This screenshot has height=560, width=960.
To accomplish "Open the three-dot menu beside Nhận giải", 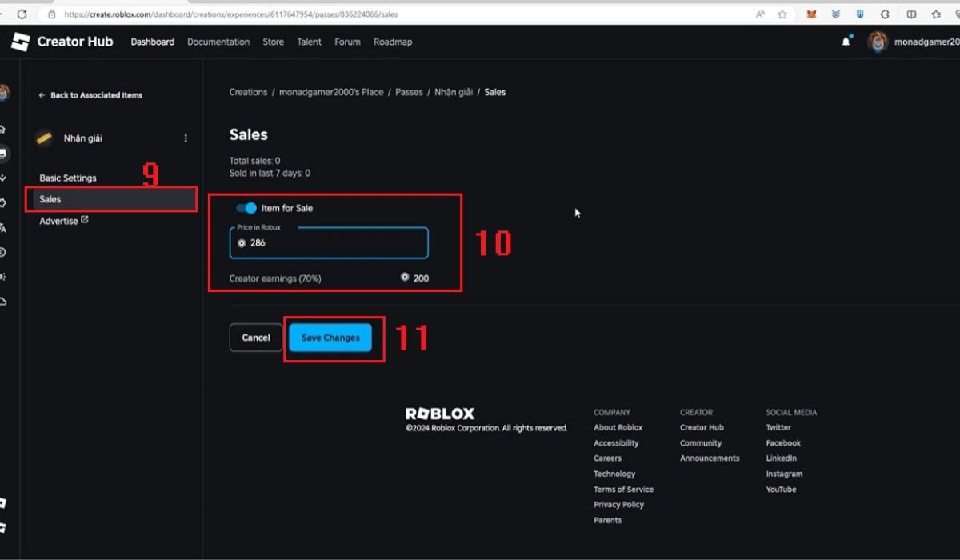I will pos(186,138).
